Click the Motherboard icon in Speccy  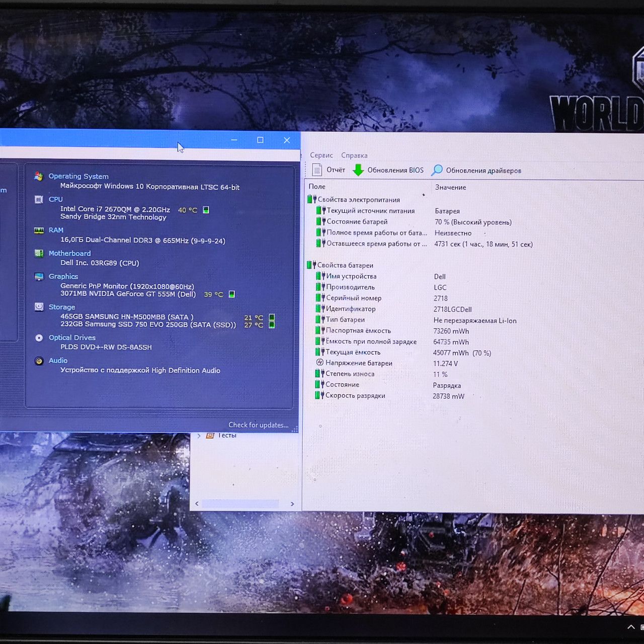(x=39, y=253)
